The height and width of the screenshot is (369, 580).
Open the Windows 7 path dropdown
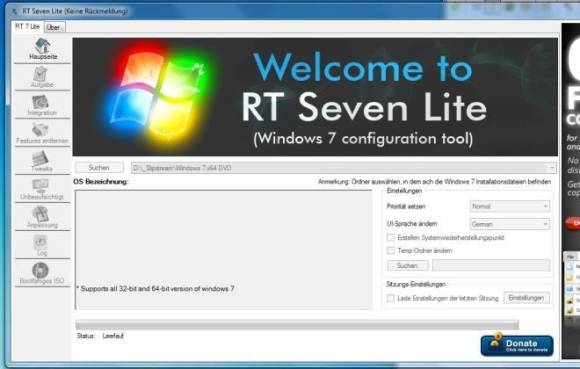click(551, 168)
